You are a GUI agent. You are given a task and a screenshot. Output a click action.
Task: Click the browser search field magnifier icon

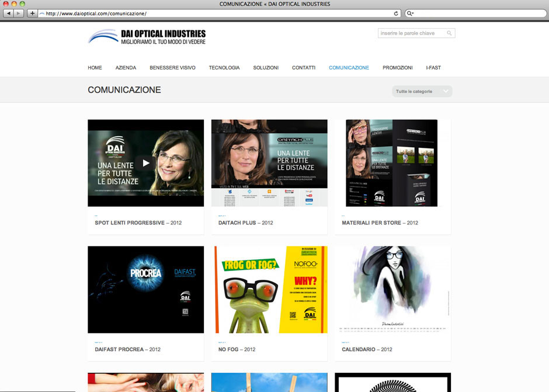(x=410, y=13)
